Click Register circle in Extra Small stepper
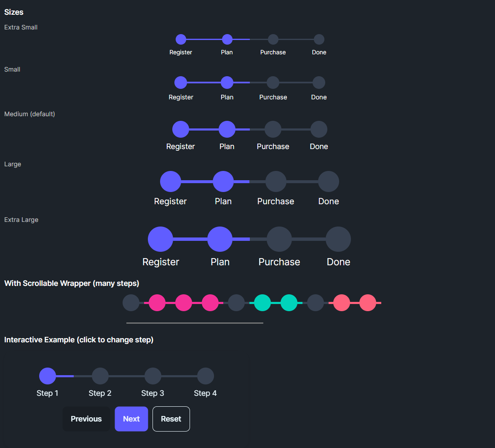 point(181,40)
